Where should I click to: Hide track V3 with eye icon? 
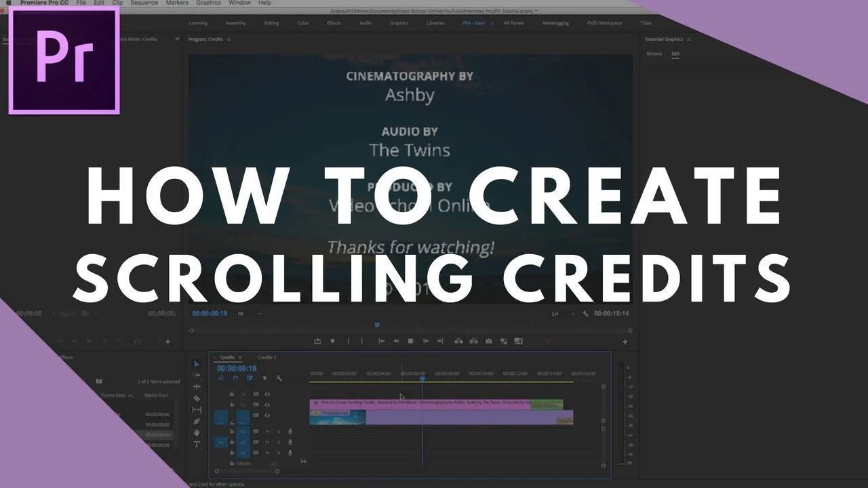(267, 394)
